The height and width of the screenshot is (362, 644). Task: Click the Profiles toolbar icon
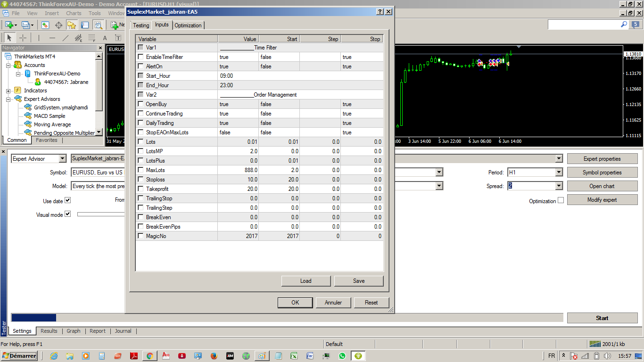[25, 25]
